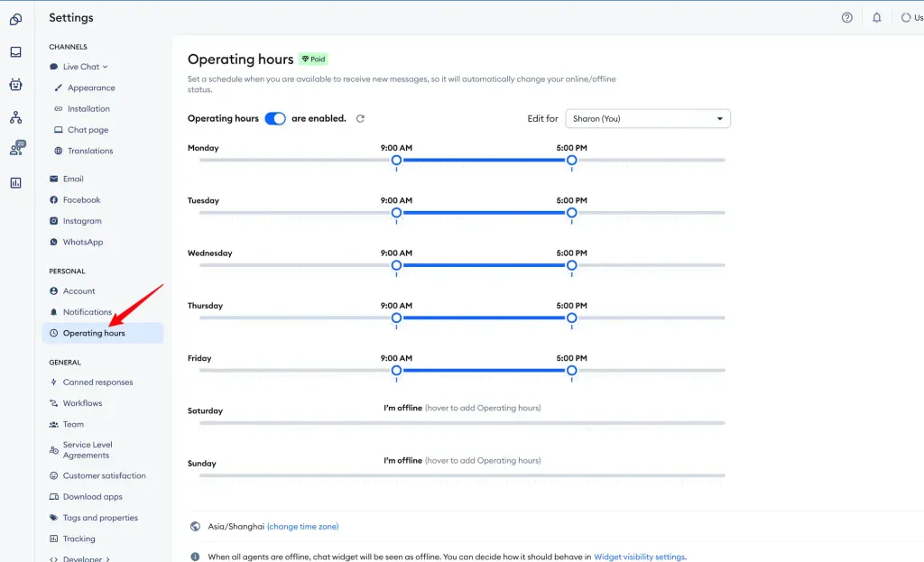The height and width of the screenshot is (562, 924).
Task: Click Tuesday 5:00 PM slider handle
Action: (x=571, y=213)
